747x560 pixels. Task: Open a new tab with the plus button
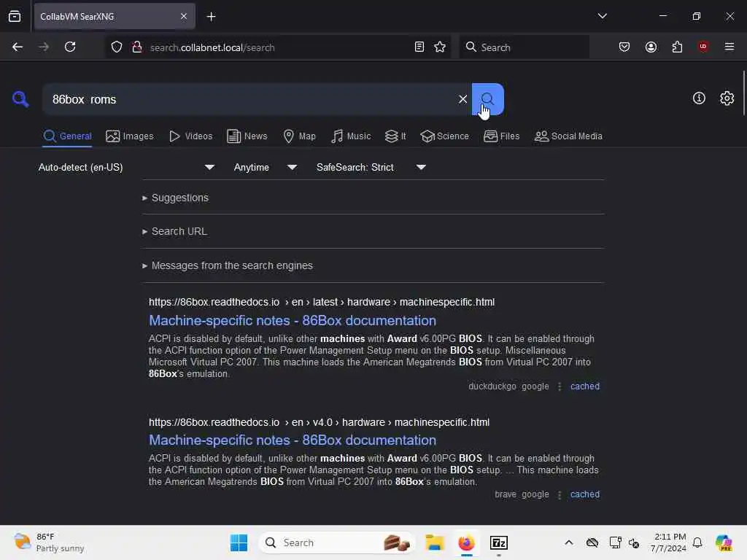point(211,17)
